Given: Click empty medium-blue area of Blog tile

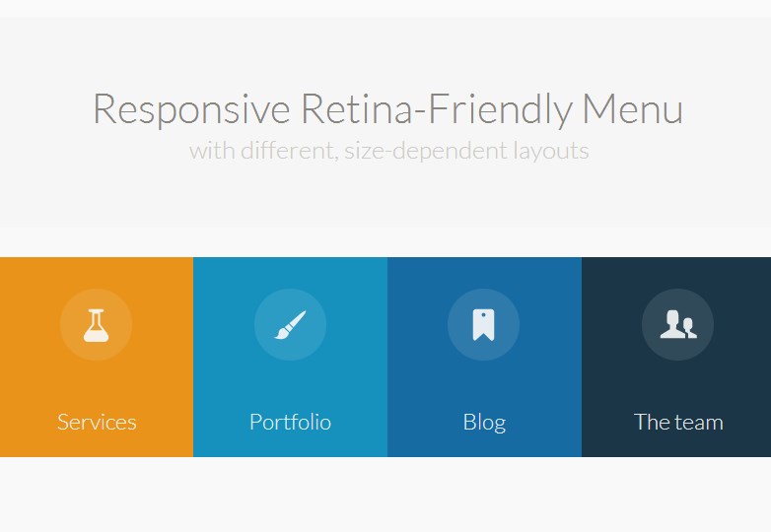Looking at the screenshot, I should point(414,379).
